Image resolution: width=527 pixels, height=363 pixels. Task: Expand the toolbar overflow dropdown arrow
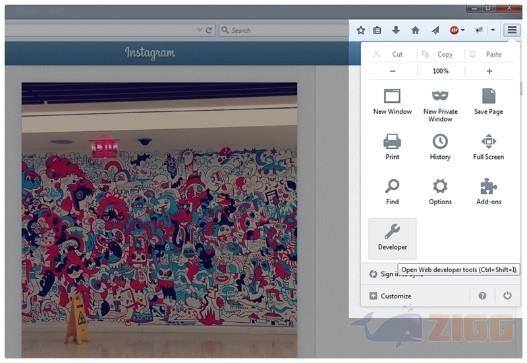point(493,30)
